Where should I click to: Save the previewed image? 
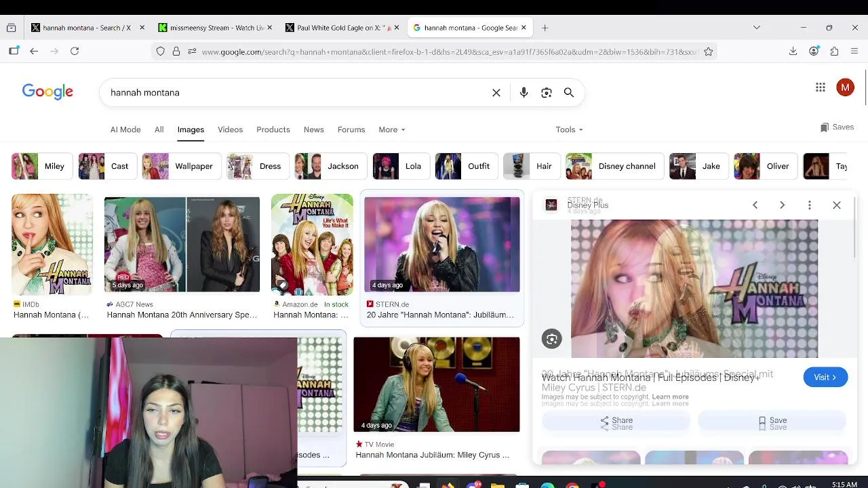772,422
